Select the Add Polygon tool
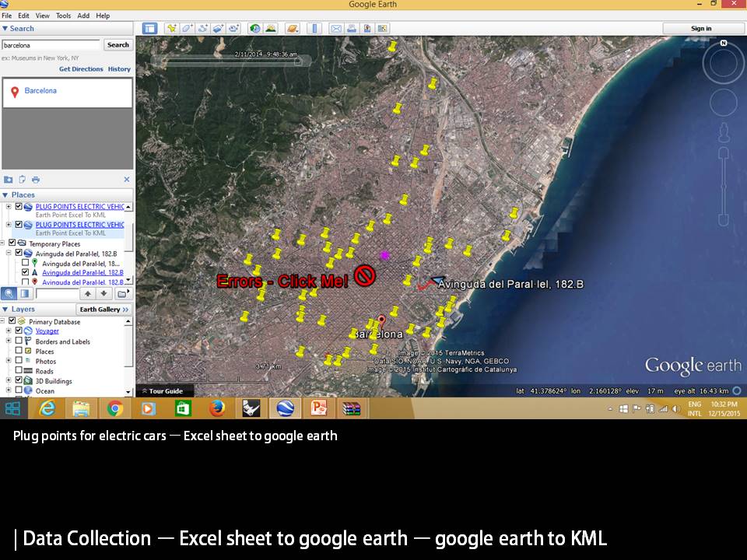The height and width of the screenshot is (560, 747). coord(187,29)
